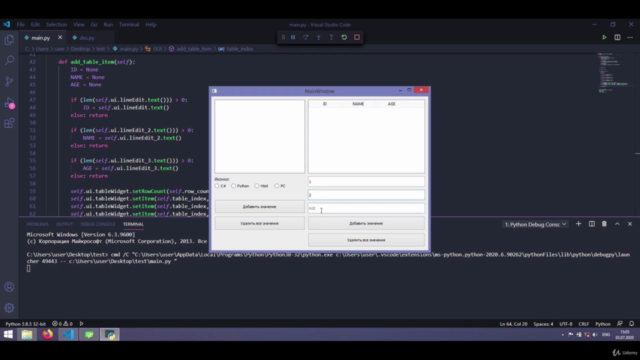Click the NAME column header in the table
This screenshot has width=640, height=360.
[x=358, y=104]
